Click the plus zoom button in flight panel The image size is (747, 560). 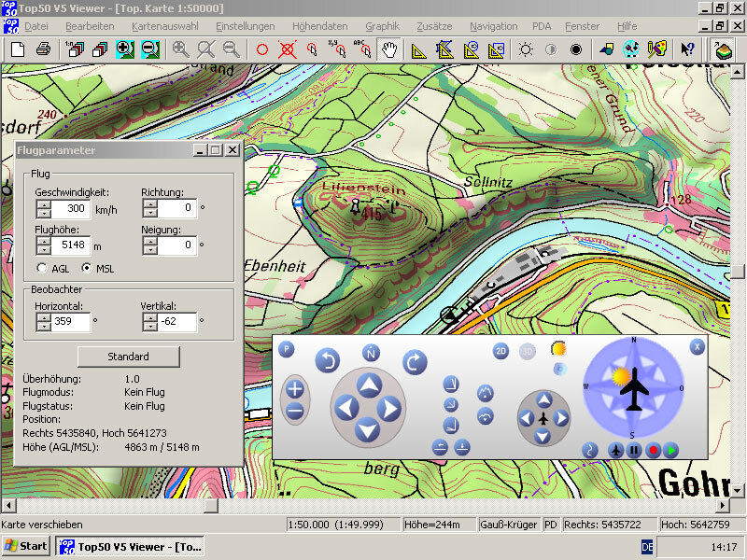tap(295, 389)
